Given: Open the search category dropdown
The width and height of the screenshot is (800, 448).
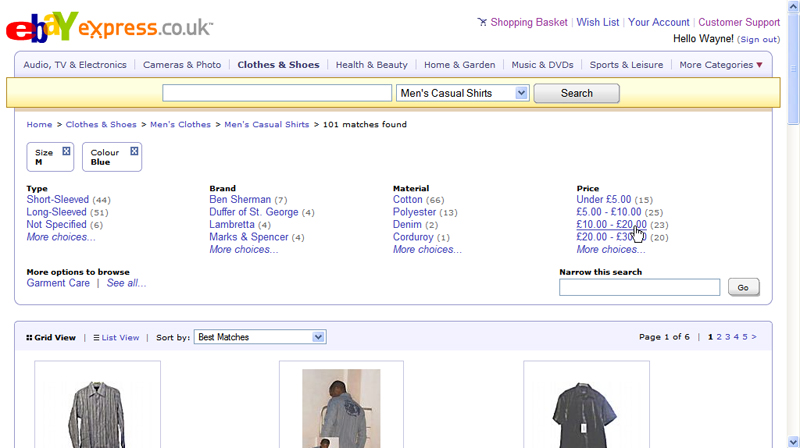Looking at the screenshot, I should click(462, 93).
